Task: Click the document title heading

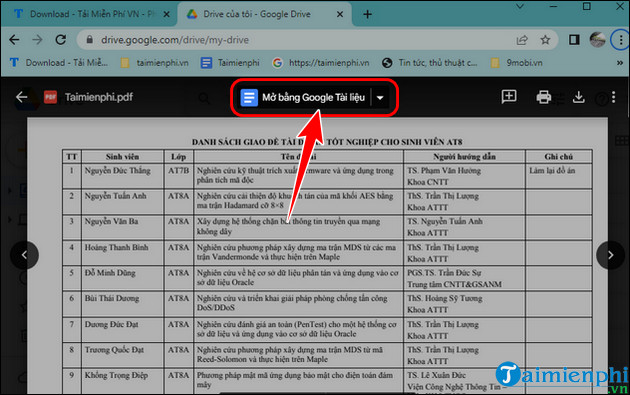Action: 327,142
